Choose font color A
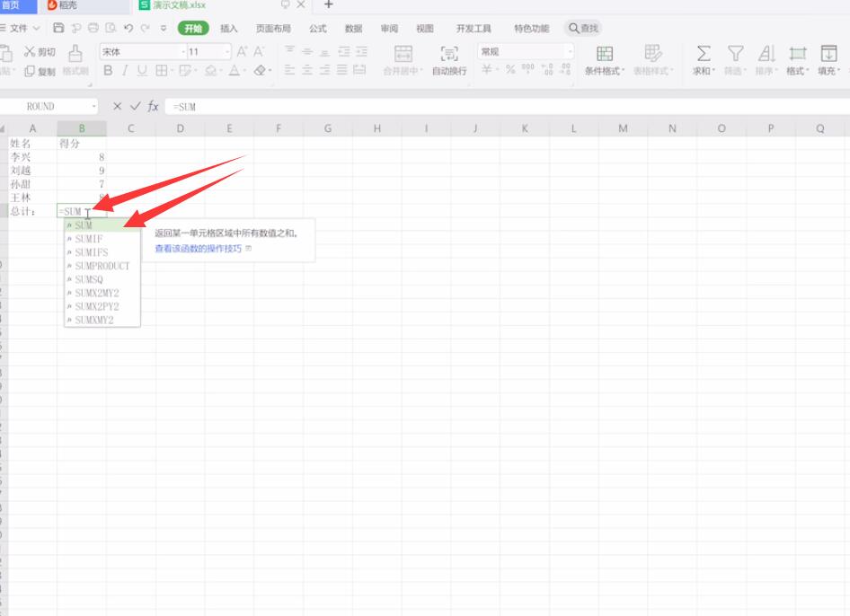 (x=235, y=70)
